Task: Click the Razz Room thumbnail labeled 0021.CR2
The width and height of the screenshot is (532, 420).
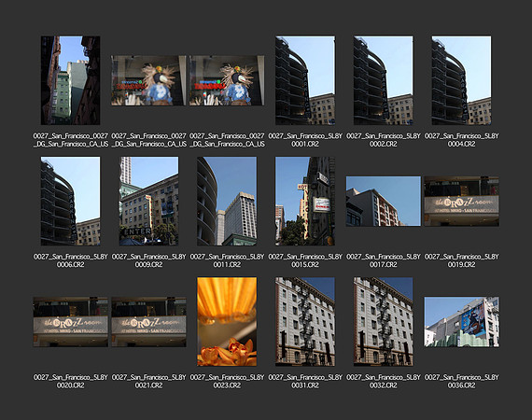Action: 148,322
